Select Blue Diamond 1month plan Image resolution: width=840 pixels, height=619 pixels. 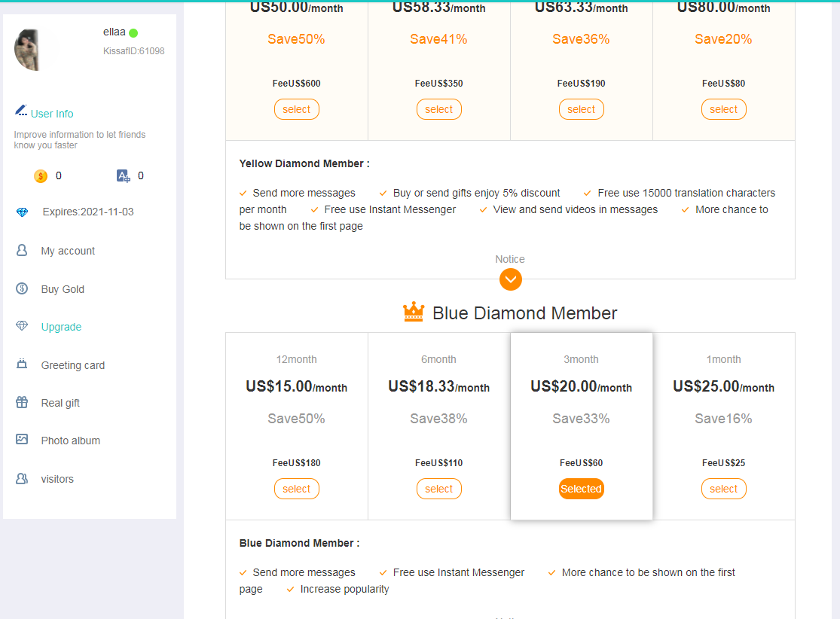coord(723,489)
